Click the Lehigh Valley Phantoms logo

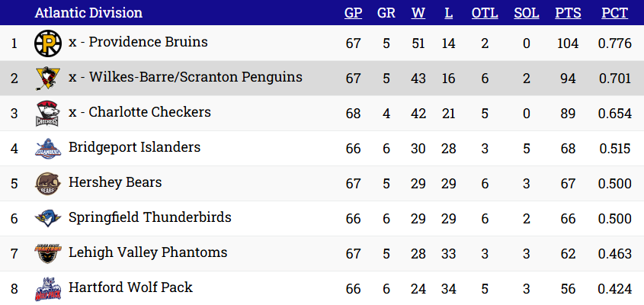48,254
